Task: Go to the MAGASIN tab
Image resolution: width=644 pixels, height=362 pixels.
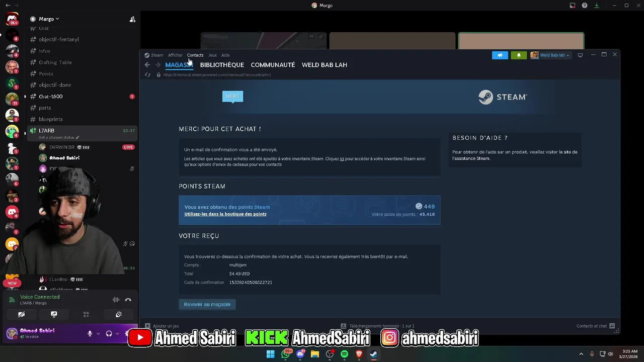Action: [179, 65]
